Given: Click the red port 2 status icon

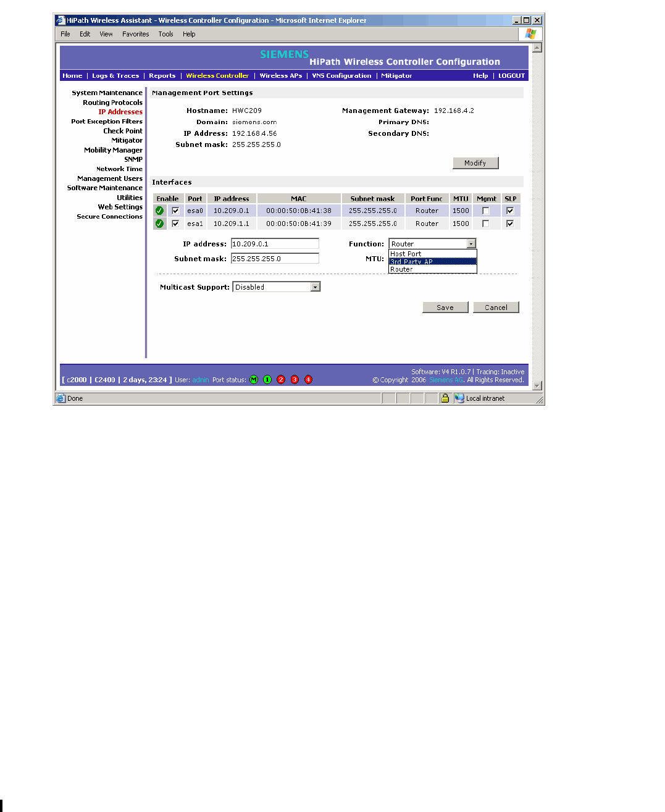Looking at the screenshot, I should coord(281,380).
